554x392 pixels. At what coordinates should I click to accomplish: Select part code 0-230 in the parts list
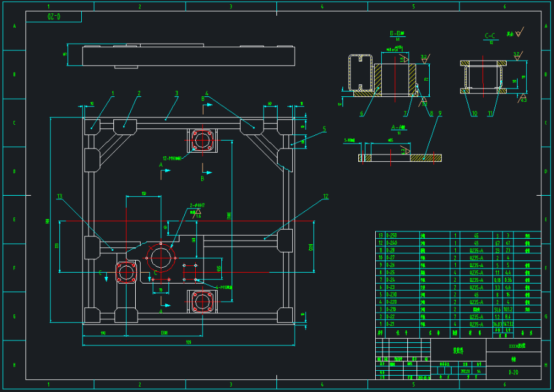point(392,294)
